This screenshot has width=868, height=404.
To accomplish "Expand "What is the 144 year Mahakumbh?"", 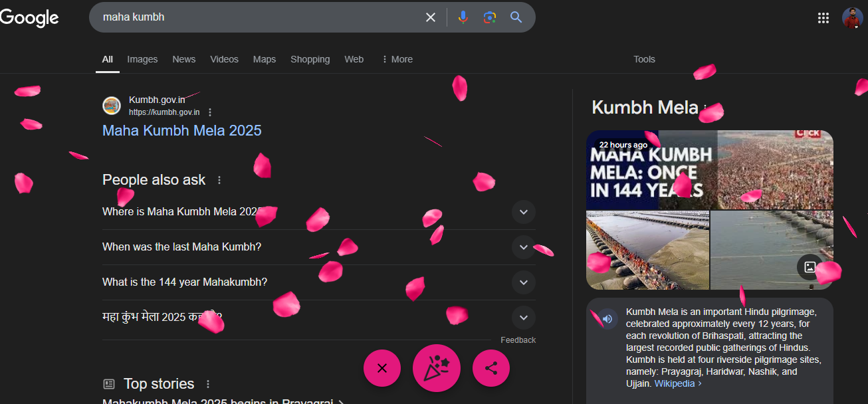I will [524, 282].
